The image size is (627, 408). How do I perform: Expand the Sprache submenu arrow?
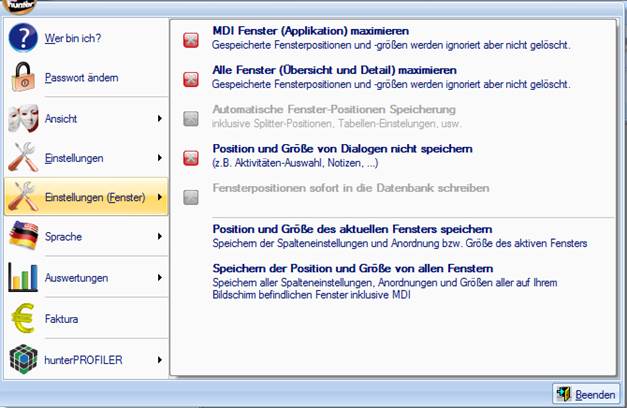pos(160,237)
